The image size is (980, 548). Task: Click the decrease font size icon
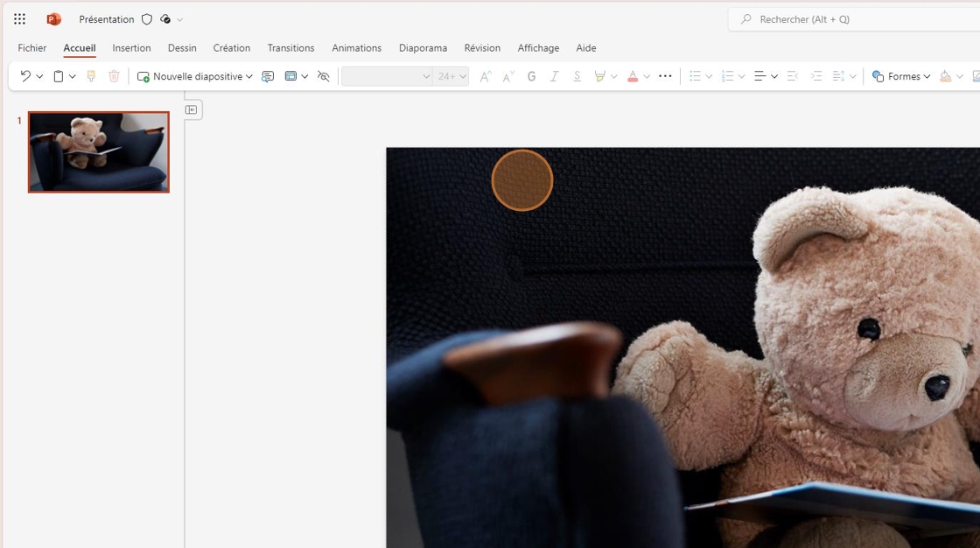508,76
